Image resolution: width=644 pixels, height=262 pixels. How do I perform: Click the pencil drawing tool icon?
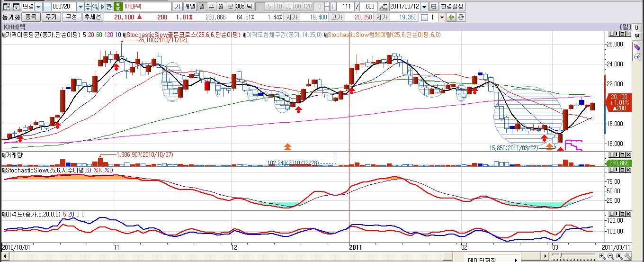pyautogui.click(x=637, y=47)
